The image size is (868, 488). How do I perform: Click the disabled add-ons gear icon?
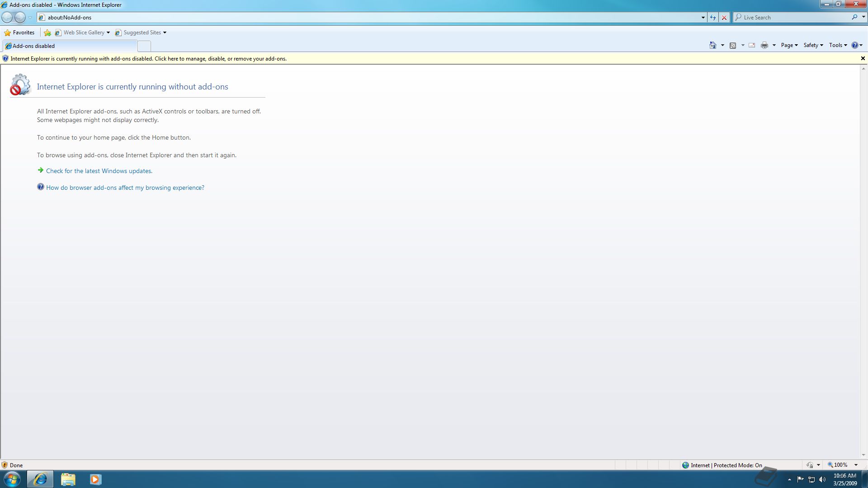click(x=20, y=85)
